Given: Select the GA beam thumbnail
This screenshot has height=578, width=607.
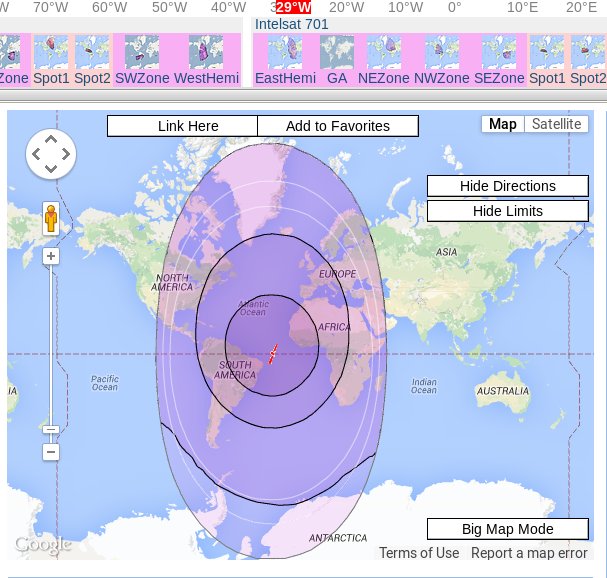Looking at the screenshot, I should 337,52.
